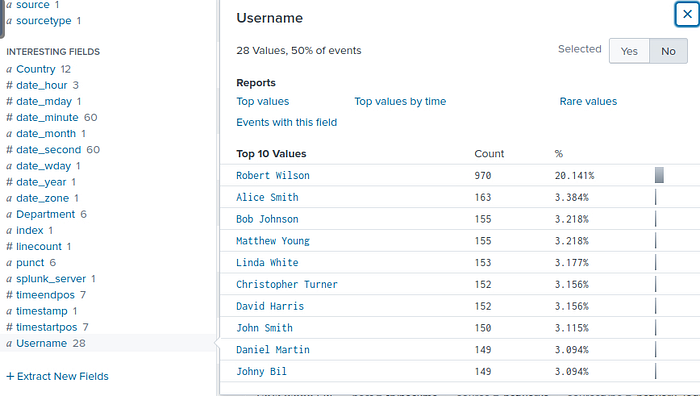Click the '28 Values, 50% of events' summary
Viewport: 700px width, 396px height.
coord(299,50)
